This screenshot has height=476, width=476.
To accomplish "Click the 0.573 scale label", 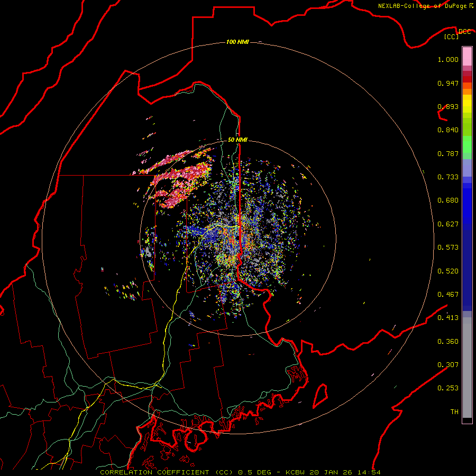I will point(448,248).
